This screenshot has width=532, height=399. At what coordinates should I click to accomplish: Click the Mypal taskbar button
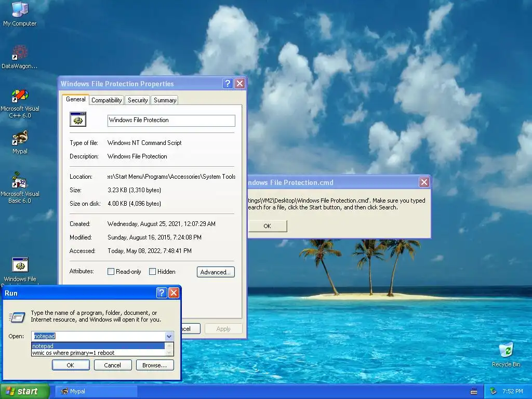(96, 391)
